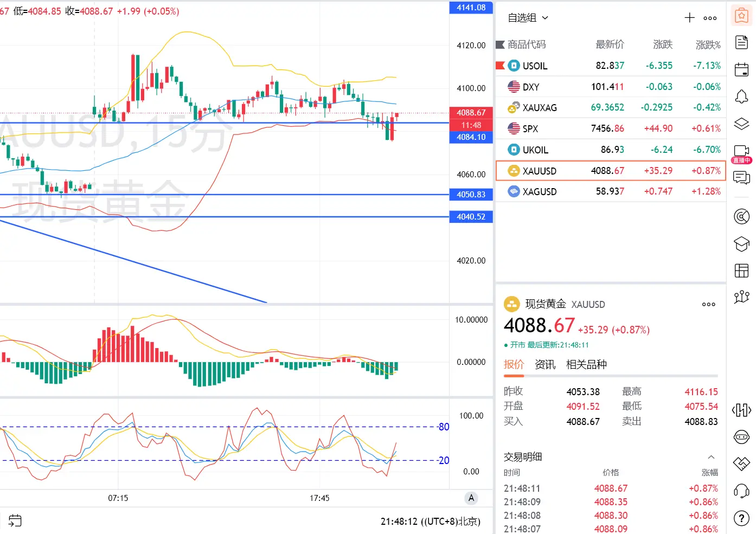The height and width of the screenshot is (534, 756).
Task: Open XAUUSD detail panel more options
Action: pyautogui.click(x=709, y=304)
